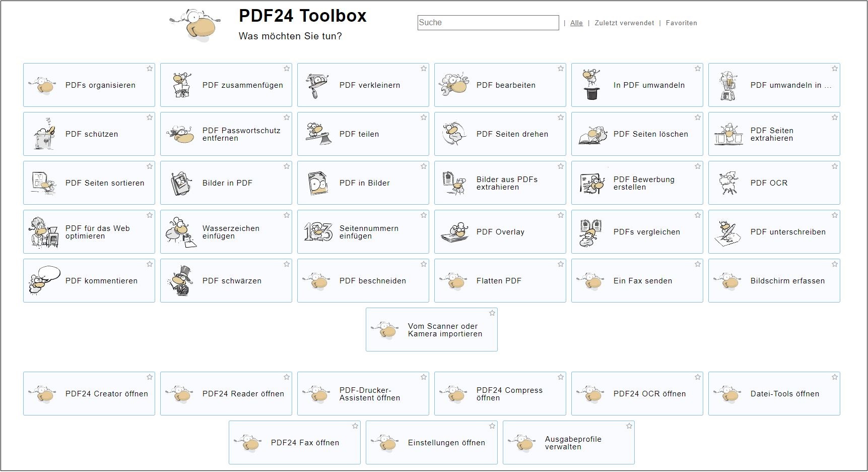868x472 pixels.
Task: Open the PDF teilen axe icon
Action: tap(318, 134)
